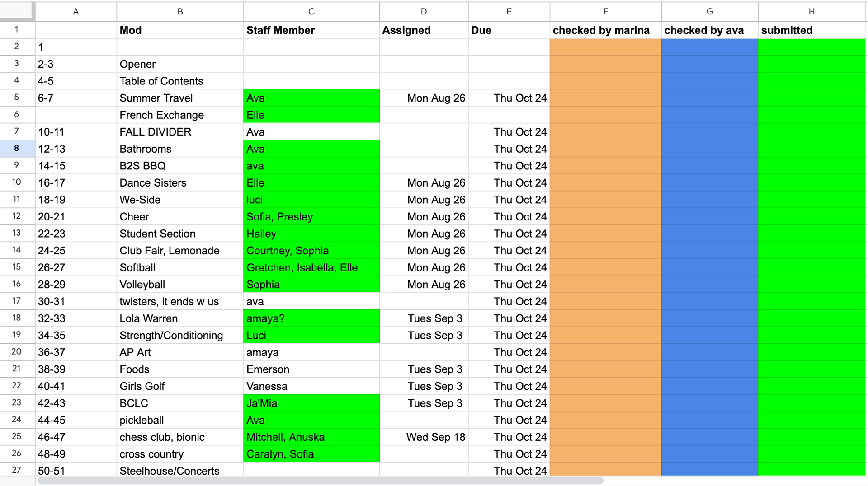Select the 'amaya?' staff cell
Viewport: 868px width, 486px height.
coord(311,318)
